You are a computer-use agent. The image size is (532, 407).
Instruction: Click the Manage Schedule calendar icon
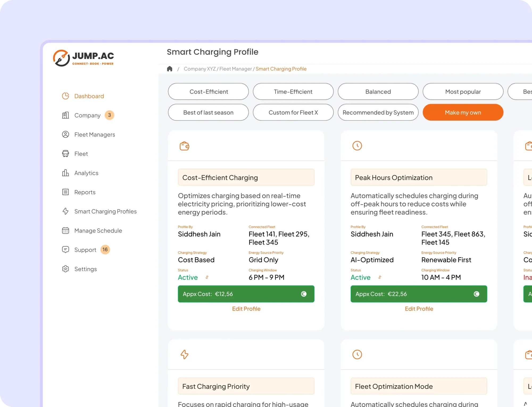65,230
